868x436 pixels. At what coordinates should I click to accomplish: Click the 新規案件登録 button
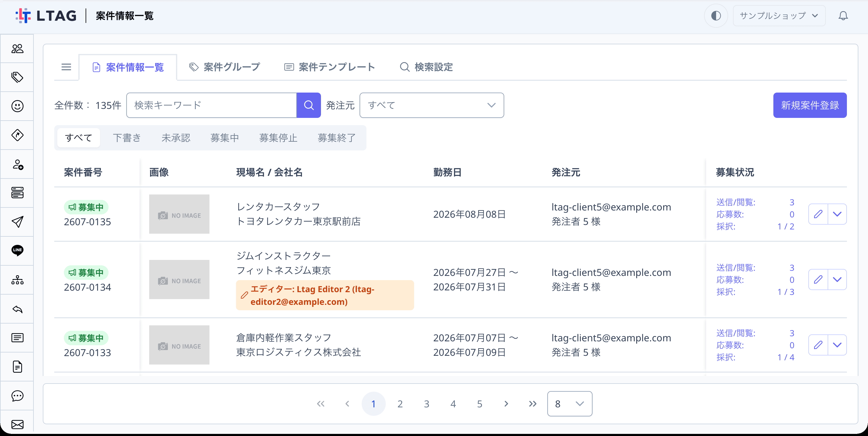click(810, 105)
